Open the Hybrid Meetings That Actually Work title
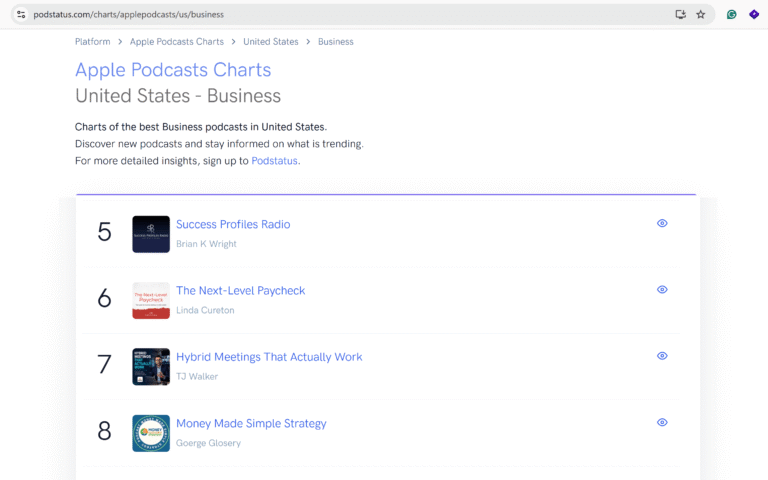Screen dimensions: 768x480 click(269, 357)
